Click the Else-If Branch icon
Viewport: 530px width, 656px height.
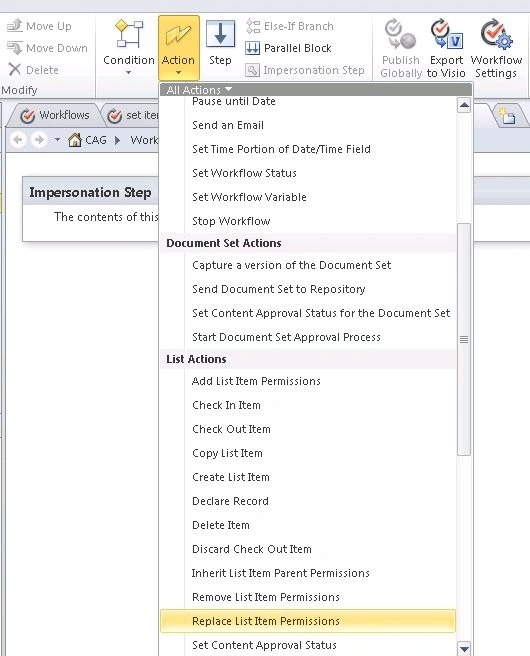pyautogui.click(x=253, y=26)
